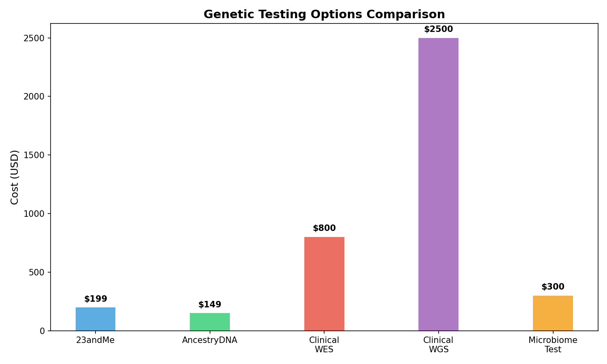Screen dimensions: 607x364
Task: Select the green AncestryDNA bar
Action: point(210,322)
